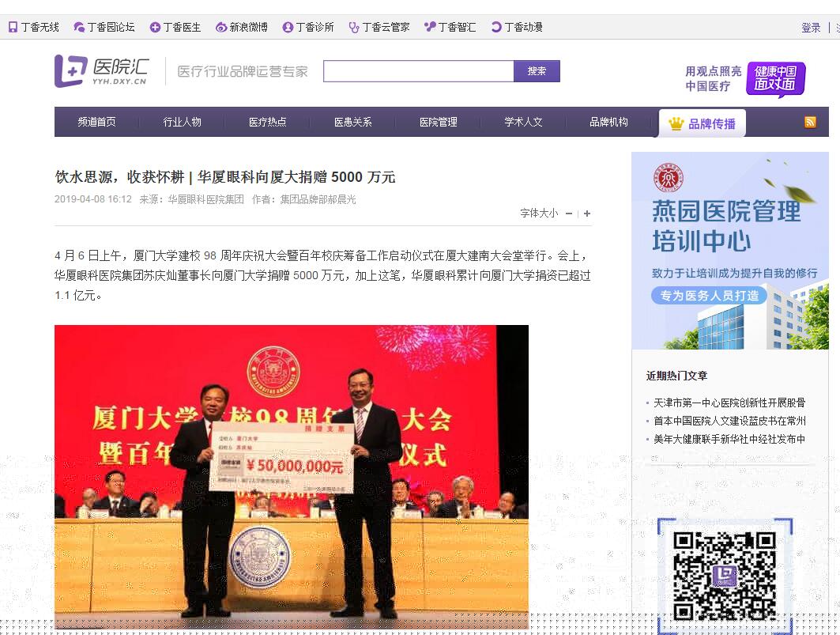
Task: Click inside the search input field
Action: click(x=419, y=71)
